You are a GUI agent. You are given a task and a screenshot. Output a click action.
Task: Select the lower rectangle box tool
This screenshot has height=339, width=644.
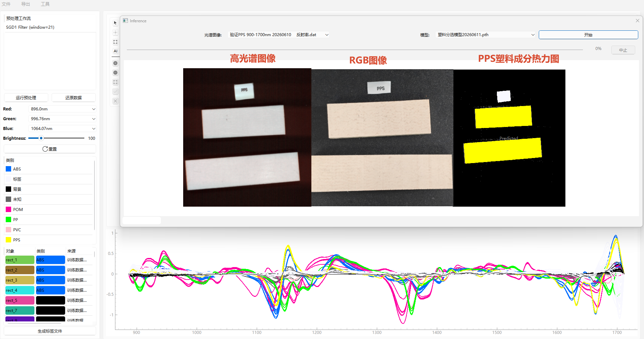coord(115,82)
